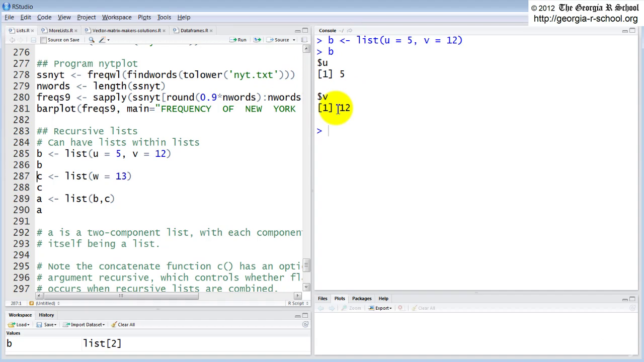Click the editor horizontal scrollbar right arrow
The width and height of the screenshot is (644, 362).
[x=298, y=296]
